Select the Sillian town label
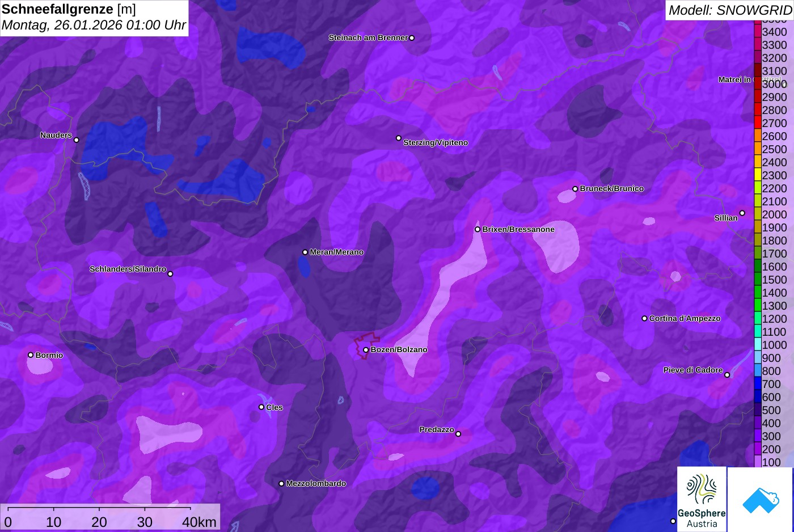The height and width of the screenshot is (532, 794). (726, 218)
